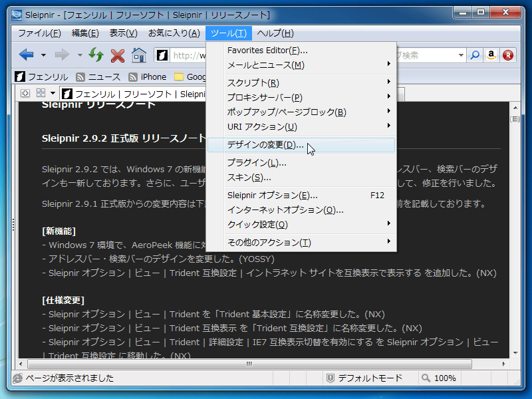Open the ファイル(F) menu

39,33
